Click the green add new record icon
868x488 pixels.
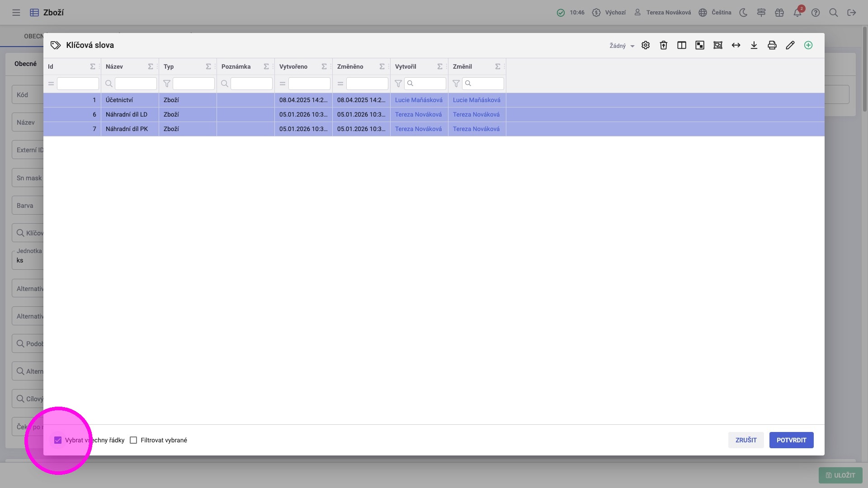[x=808, y=45]
